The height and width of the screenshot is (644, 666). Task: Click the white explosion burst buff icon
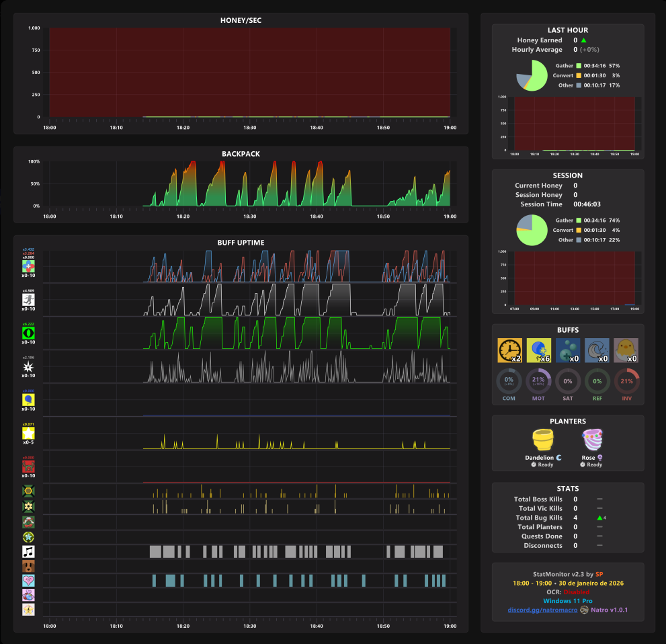pos(28,366)
